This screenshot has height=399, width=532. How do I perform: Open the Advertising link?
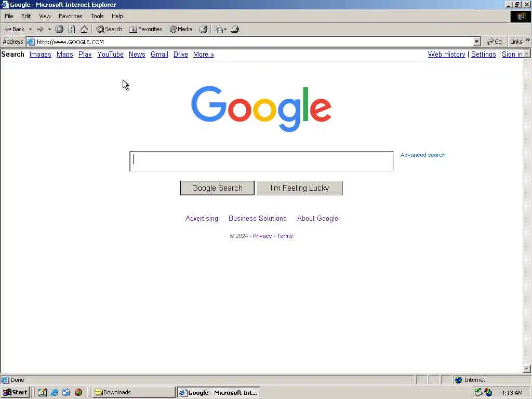pyautogui.click(x=202, y=219)
